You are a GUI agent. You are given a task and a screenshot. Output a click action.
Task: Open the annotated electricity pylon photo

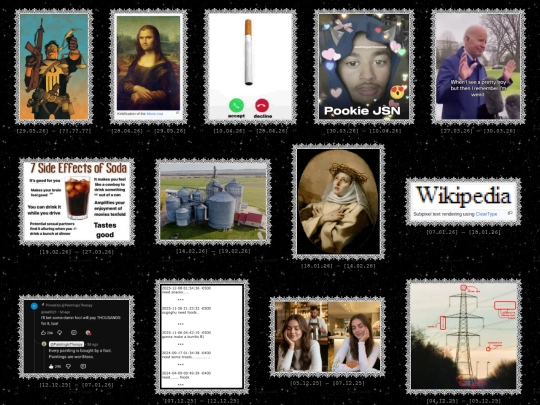463,337
